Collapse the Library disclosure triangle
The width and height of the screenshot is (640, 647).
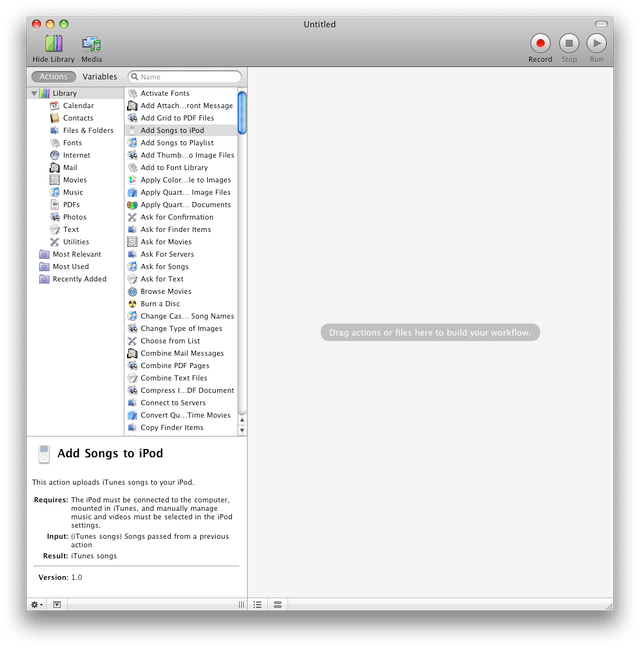pyautogui.click(x=34, y=93)
